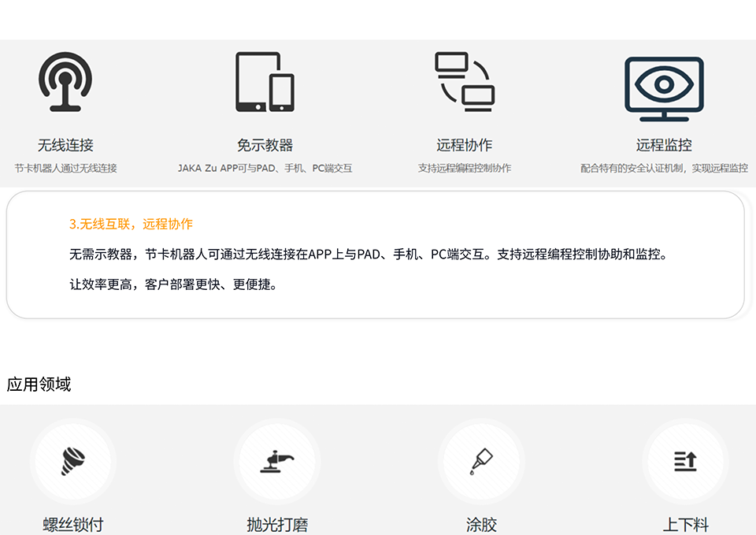The width and height of the screenshot is (756, 535).
Task: Open the 免示教器 feature title
Action: (x=265, y=145)
